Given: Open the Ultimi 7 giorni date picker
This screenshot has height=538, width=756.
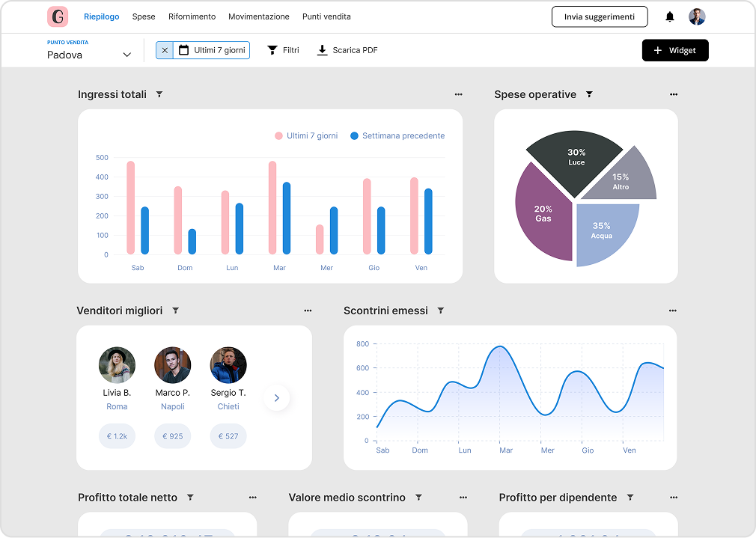Looking at the screenshot, I should point(212,50).
